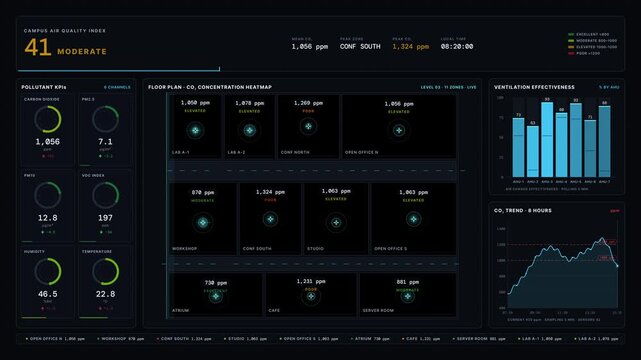The width and height of the screenshot is (641, 360).
Task: Click the AHU-2 ventilation bar
Action: [533, 152]
